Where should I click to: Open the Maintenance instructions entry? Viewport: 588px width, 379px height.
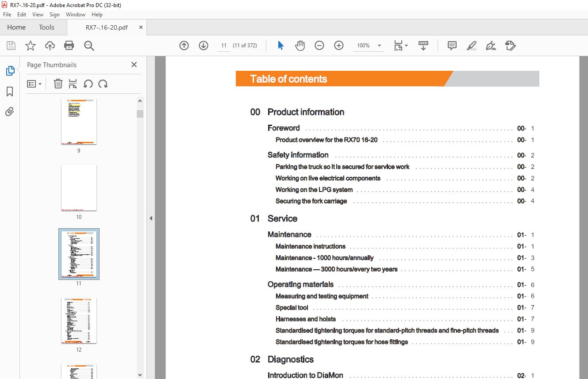(x=311, y=246)
